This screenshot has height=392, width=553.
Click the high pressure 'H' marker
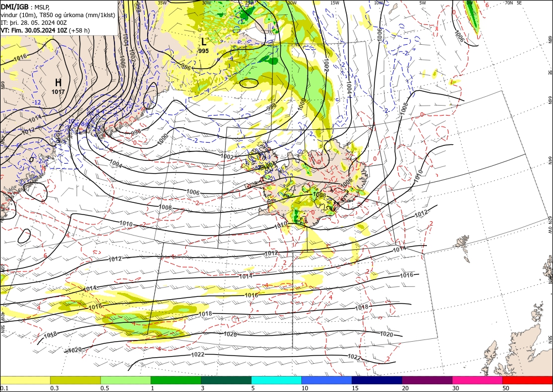coord(58,83)
